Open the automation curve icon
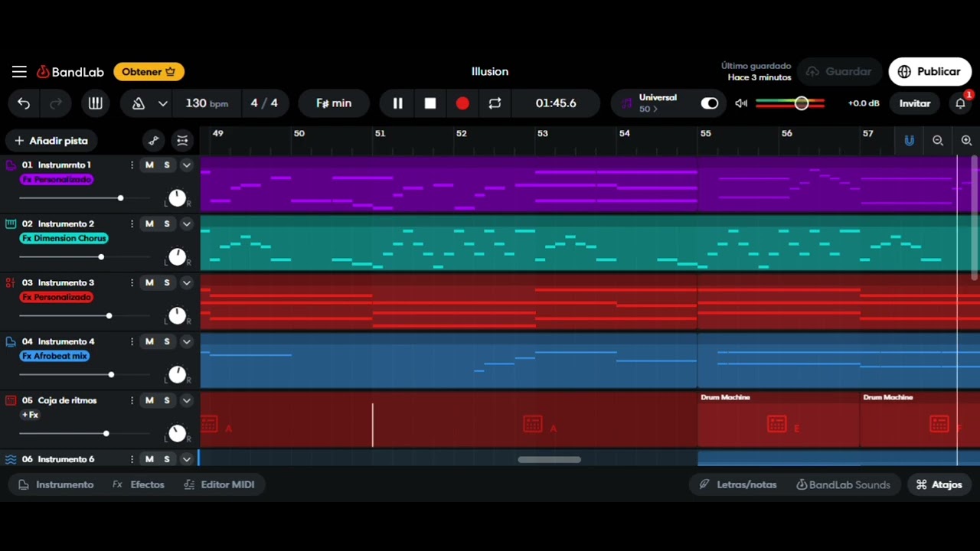The height and width of the screenshot is (551, 980). [154, 141]
